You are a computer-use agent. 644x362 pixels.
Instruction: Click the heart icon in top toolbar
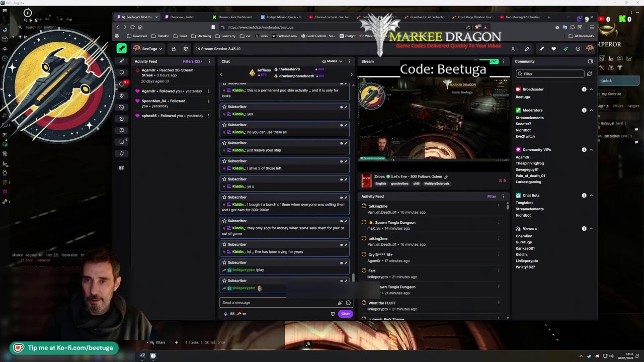(553, 49)
